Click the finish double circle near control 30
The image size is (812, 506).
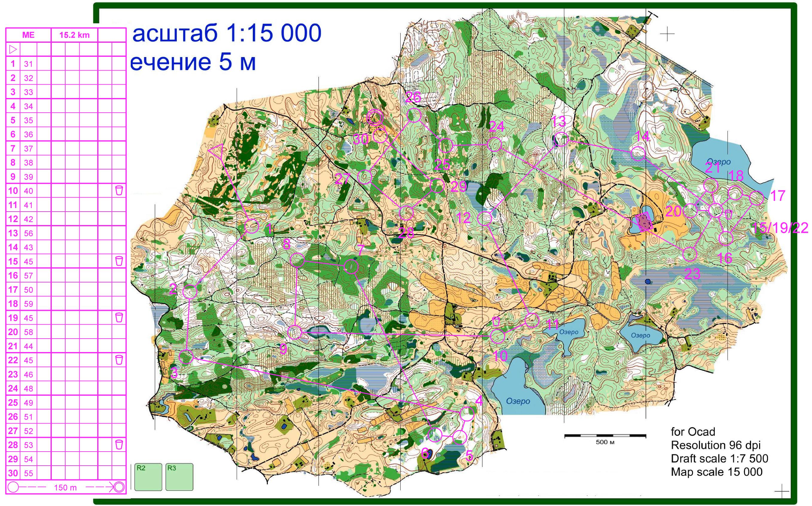[375, 117]
